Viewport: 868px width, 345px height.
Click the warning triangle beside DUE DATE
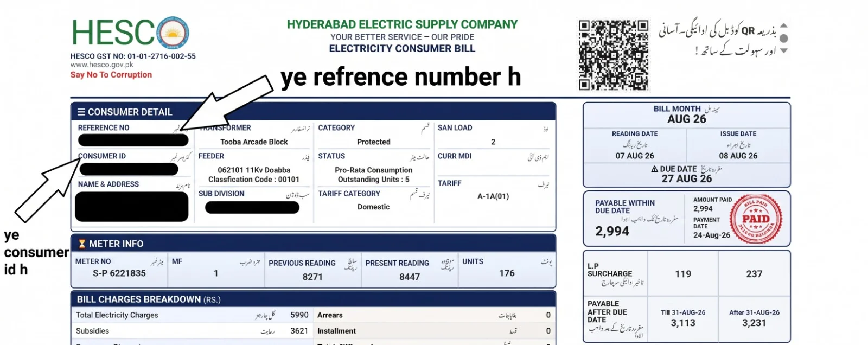point(655,169)
